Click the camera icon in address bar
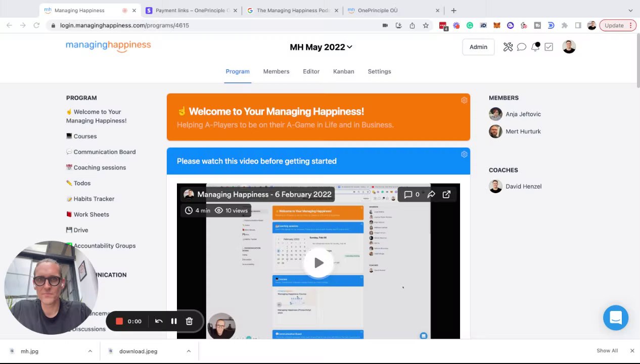 (385, 25)
